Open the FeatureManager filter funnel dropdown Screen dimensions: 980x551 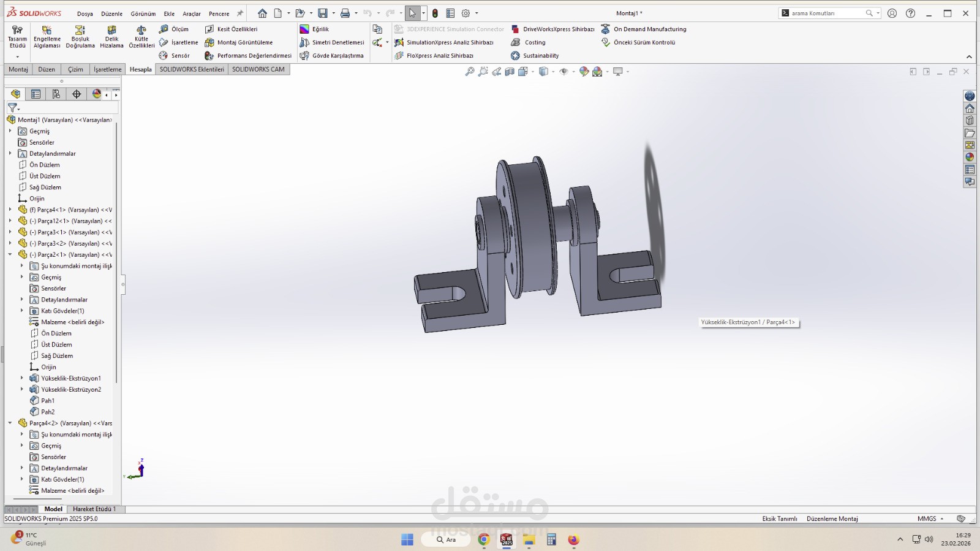point(13,108)
